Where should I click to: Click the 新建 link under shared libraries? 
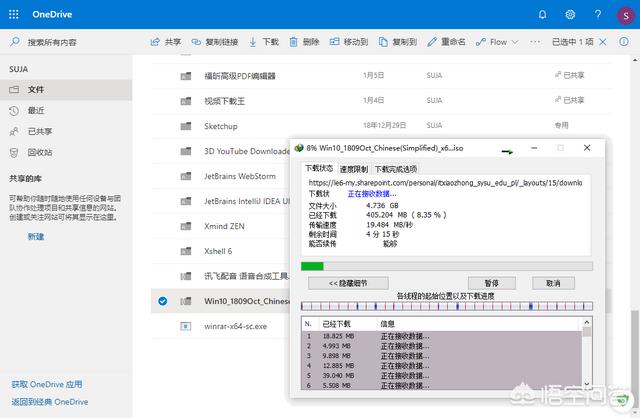click(36, 236)
